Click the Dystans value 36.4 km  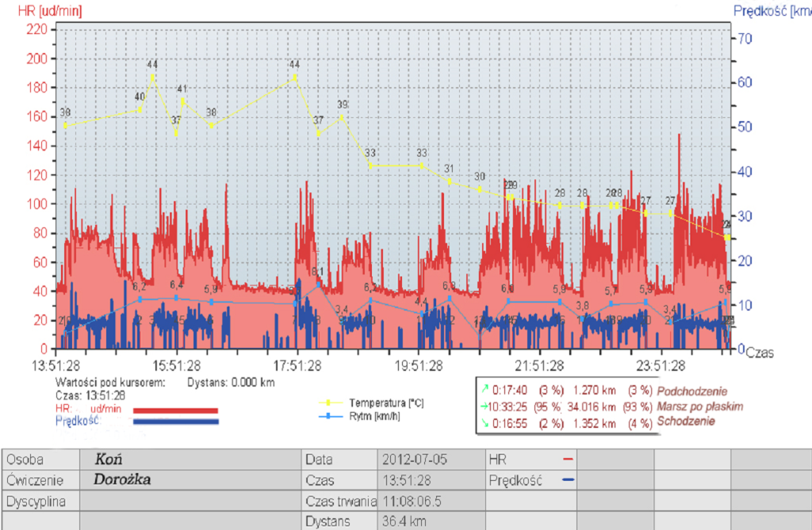403,521
